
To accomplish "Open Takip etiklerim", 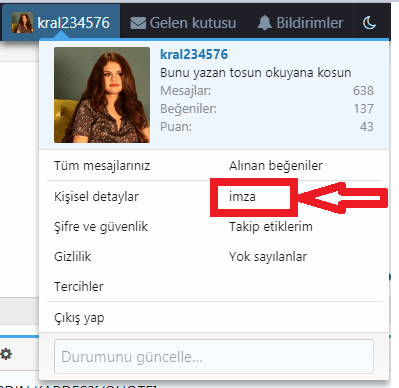I will [x=271, y=227].
